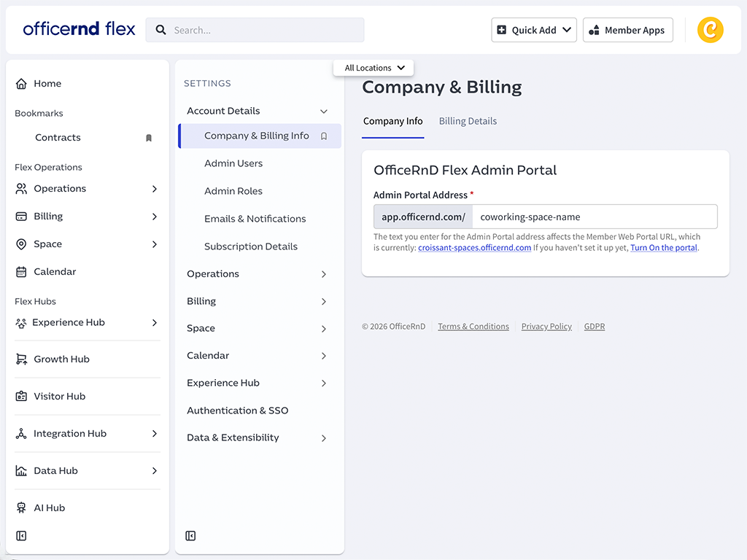Open the Contracts bookmark

(x=58, y=138)
